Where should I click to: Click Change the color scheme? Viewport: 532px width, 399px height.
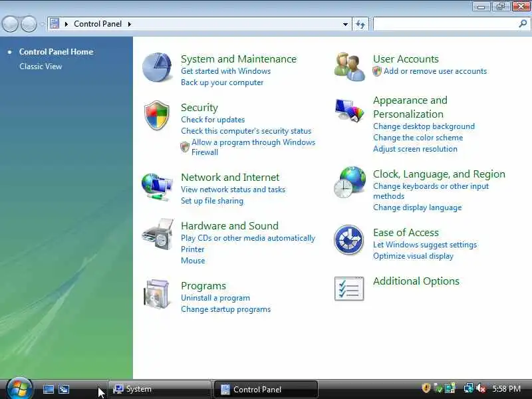point(418,138)
